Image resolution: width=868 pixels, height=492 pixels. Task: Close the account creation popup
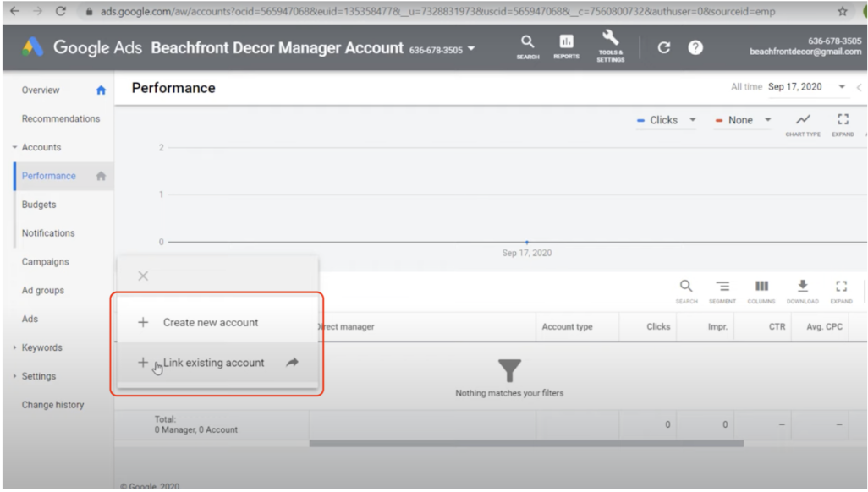(x=143, y=275)
